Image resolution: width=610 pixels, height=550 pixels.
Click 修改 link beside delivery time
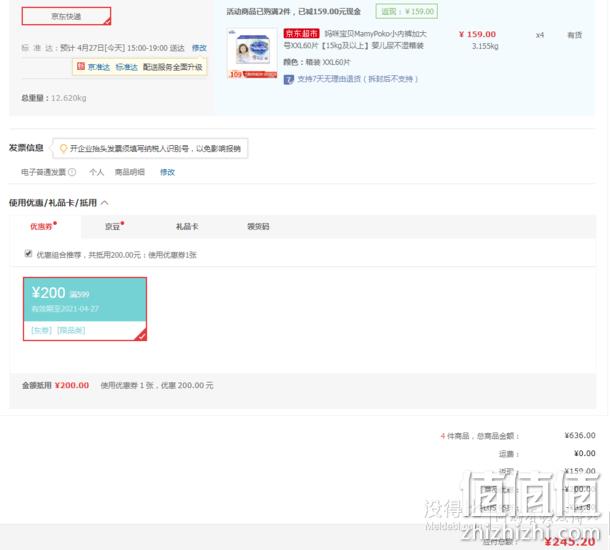[199, 48]
